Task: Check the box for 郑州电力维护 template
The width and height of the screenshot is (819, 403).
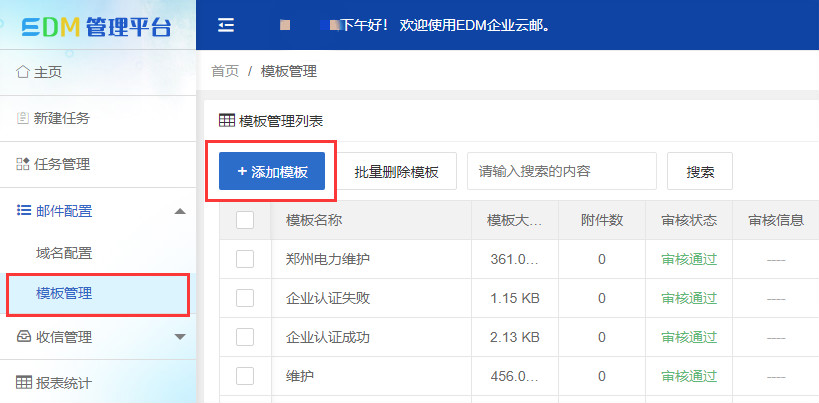Action: [245, 259]
